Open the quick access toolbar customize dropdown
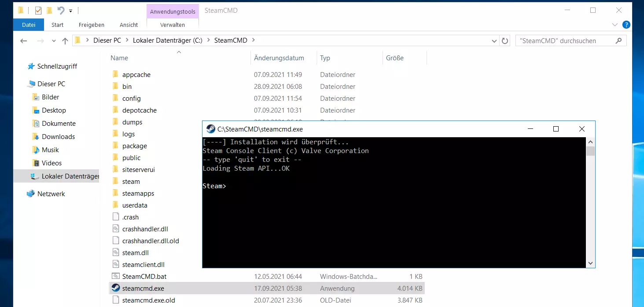 tap(70, 11)
